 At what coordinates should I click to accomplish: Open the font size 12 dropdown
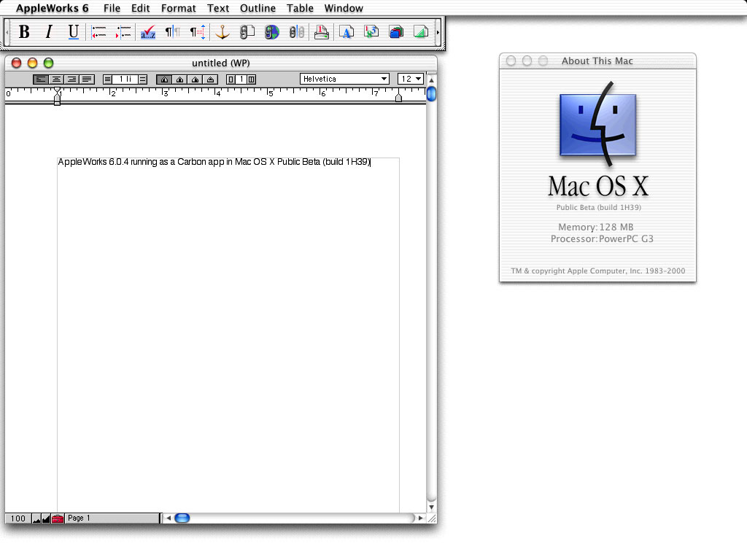[x=410, y=79]
